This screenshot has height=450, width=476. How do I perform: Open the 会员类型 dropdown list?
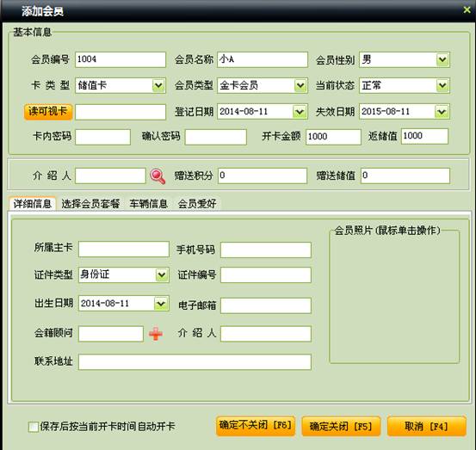tap(300, 85)
